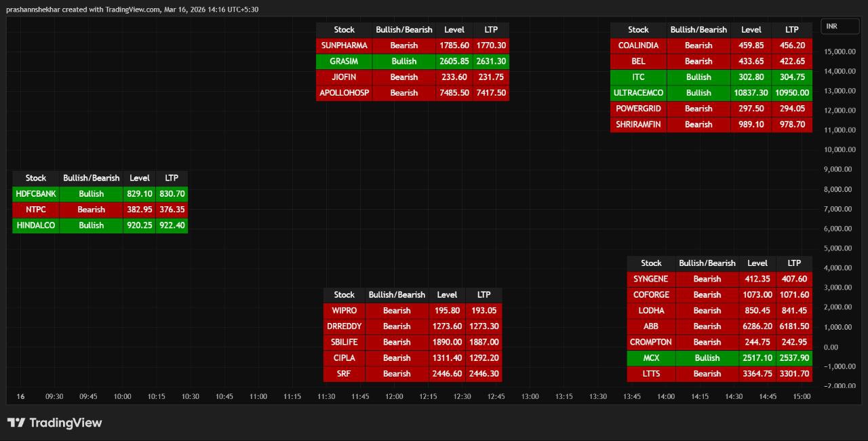The height and width of the screenshot is (441, 868).
Task: Select the SUNPHARMA stock cell
Action: (344, 45)
